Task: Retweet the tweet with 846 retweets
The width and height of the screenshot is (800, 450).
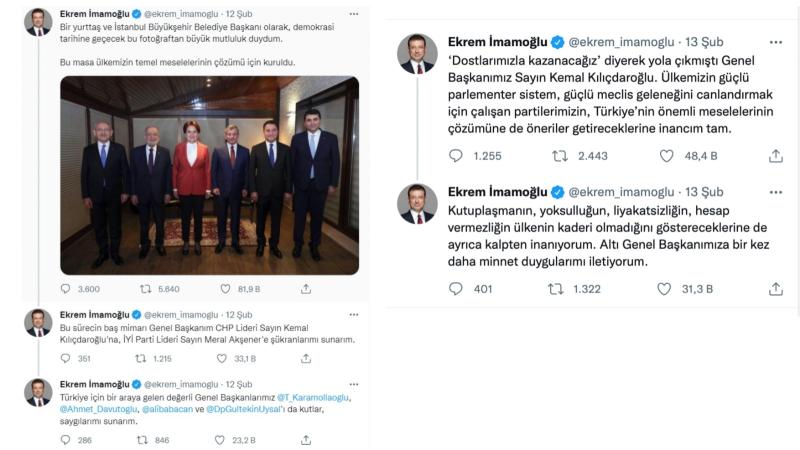Action: (x=142, y=440)
